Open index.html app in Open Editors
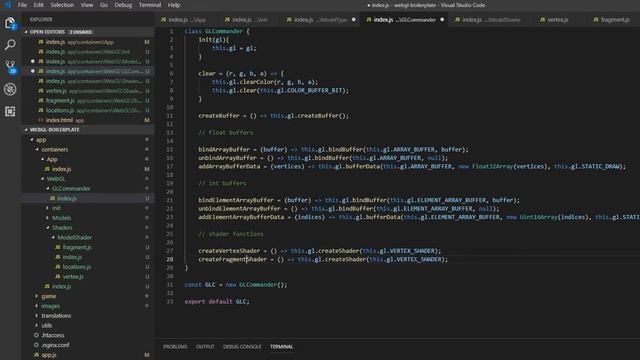Viewport: 640px width, 360px height. click(88, 120)
